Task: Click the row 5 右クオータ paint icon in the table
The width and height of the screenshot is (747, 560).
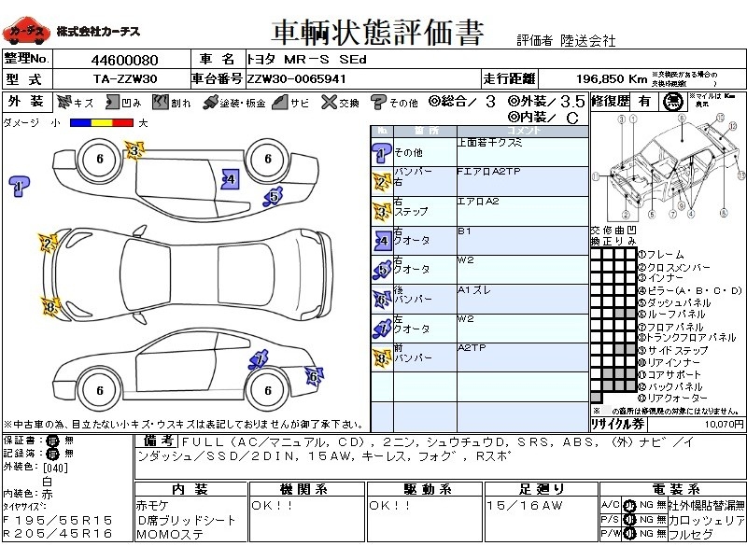Action: coord(382,270)
